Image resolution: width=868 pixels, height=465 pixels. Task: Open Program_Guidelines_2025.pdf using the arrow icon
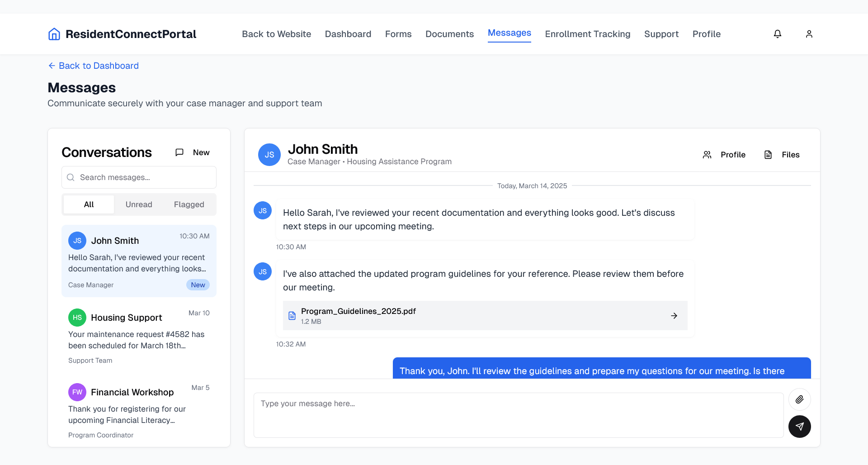click(674, 316)
